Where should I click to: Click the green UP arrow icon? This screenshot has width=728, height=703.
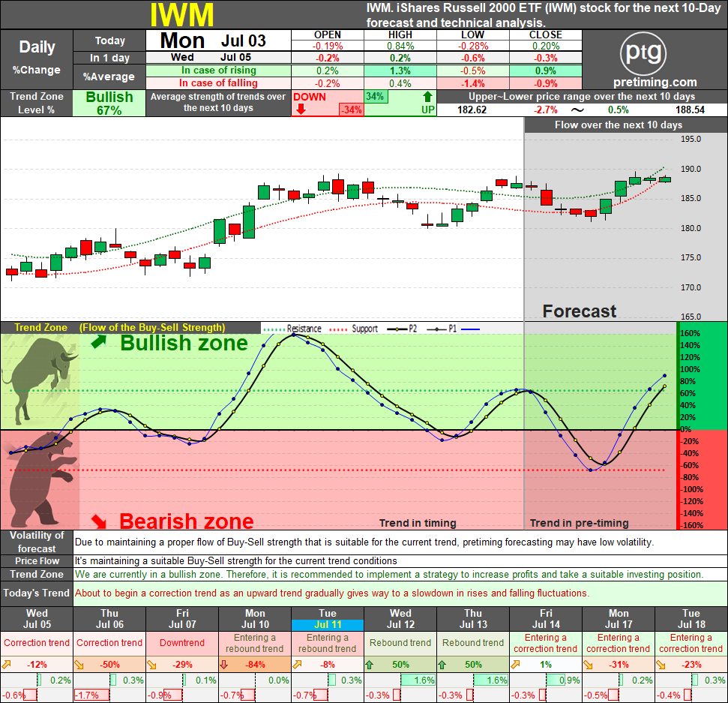click(x=427, y=97)
